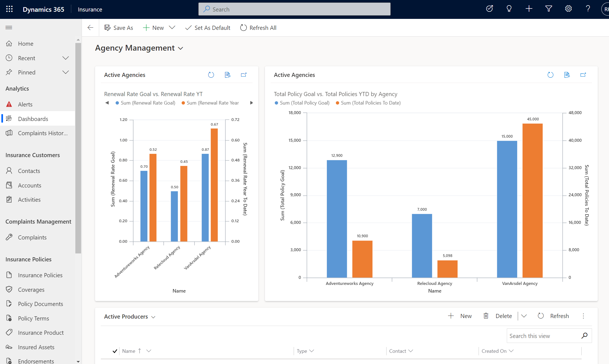The width and height of the screenshot is (609, 364).
Task: Open the Delete split-button dropdown
Action: [524, 316]
